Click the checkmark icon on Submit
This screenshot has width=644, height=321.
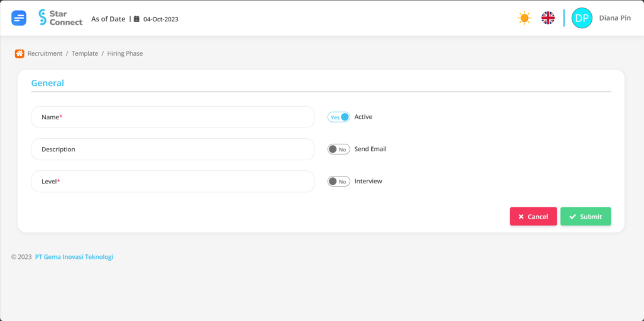click(x=572, y=217)
